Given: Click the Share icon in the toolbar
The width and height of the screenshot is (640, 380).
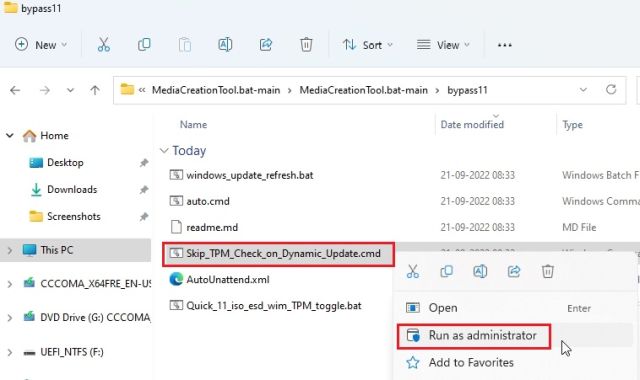Looking at the screenshot, I should [266, 44].
